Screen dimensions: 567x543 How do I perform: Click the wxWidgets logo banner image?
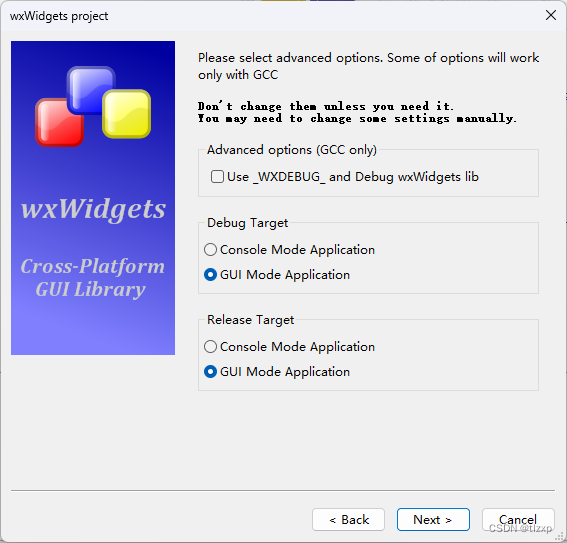93,198
